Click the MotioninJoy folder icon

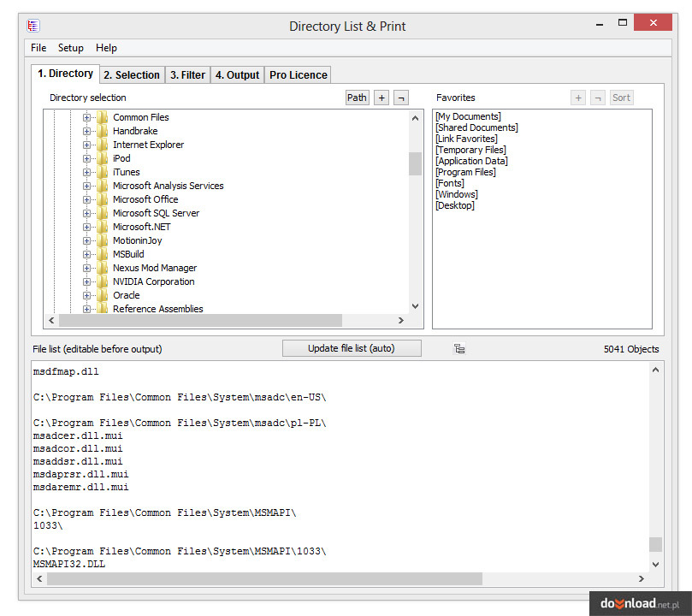(103, 240)
